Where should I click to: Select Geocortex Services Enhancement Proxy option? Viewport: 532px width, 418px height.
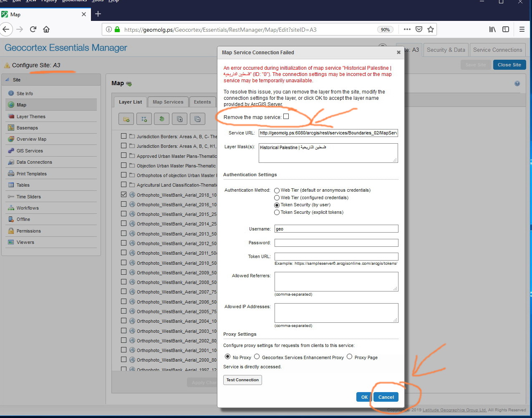(257, 357)
